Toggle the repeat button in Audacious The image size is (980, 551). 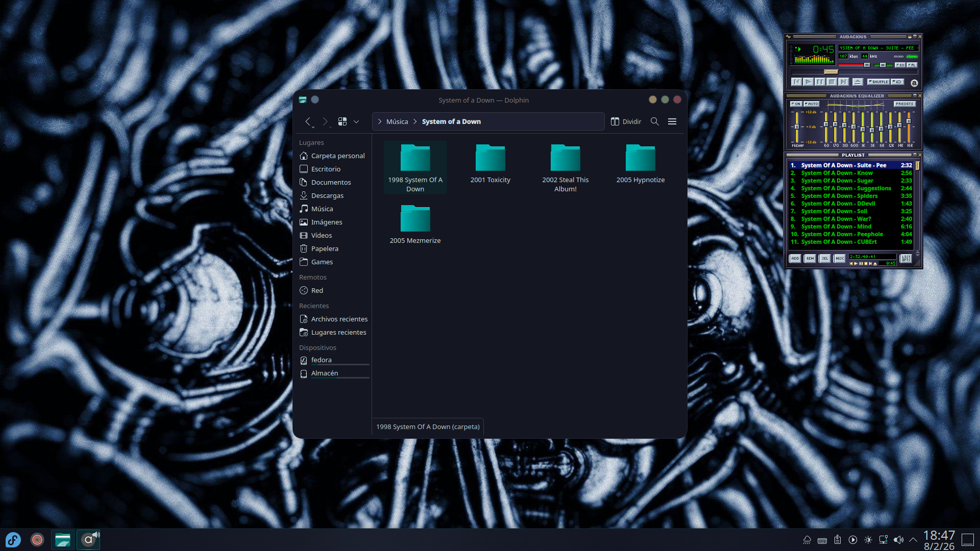898,82
